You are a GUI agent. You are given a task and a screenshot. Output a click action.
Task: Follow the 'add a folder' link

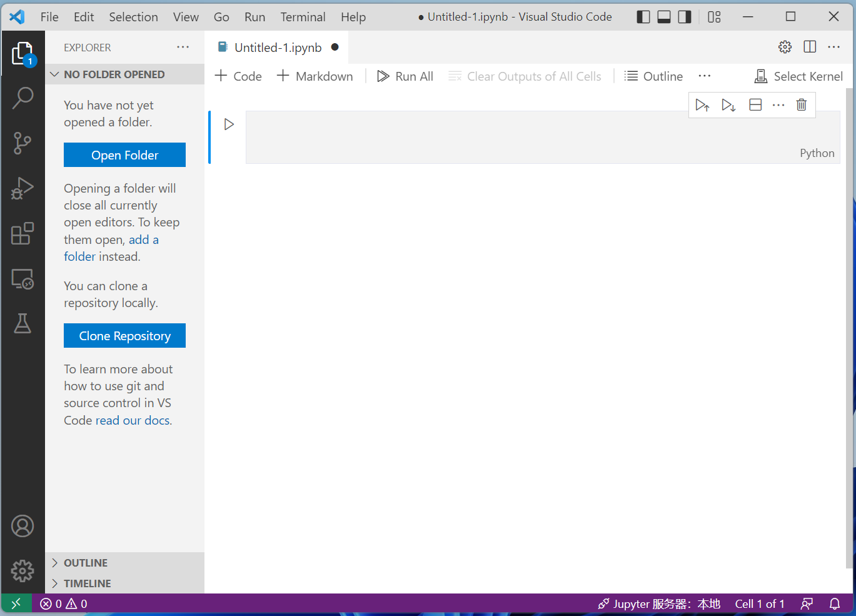tap(111, 248)
